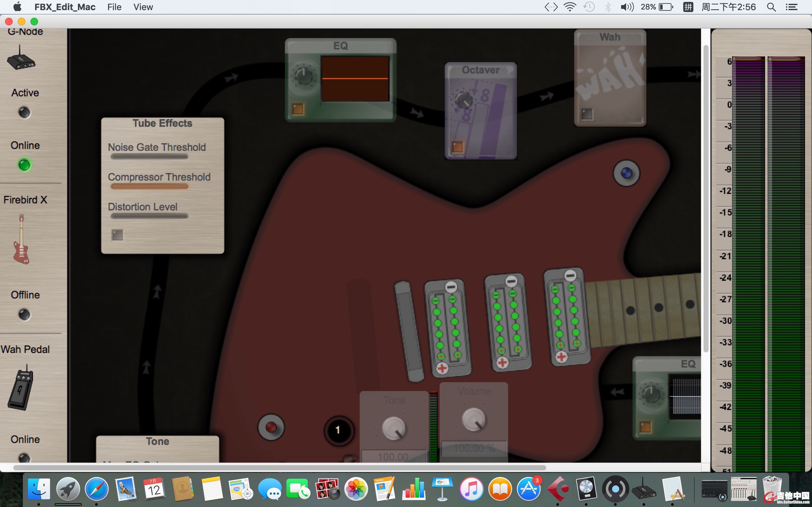
Task: Click the Volume percentage value field
Action: pyautogui.click(x=474, y=448)
